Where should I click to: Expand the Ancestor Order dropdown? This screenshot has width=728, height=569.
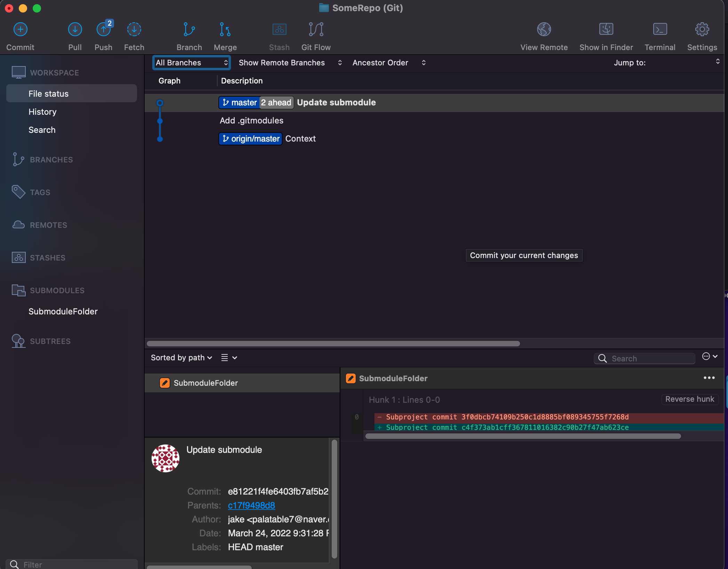click(388, 63)
